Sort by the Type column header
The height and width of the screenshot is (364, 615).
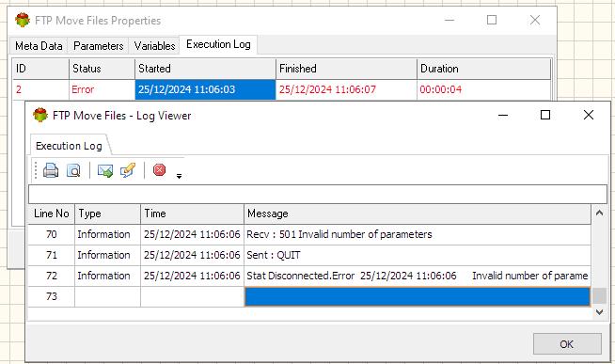click(107, 214)
